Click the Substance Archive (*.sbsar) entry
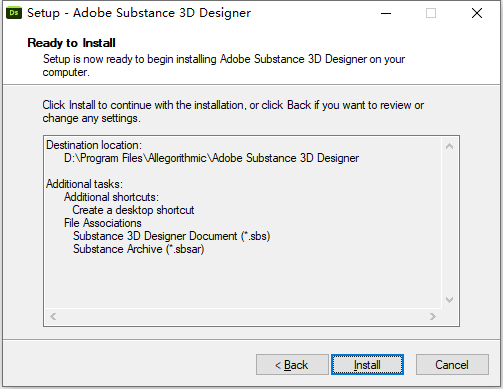Viewport: 503px width, 389px height. (138, 249)
